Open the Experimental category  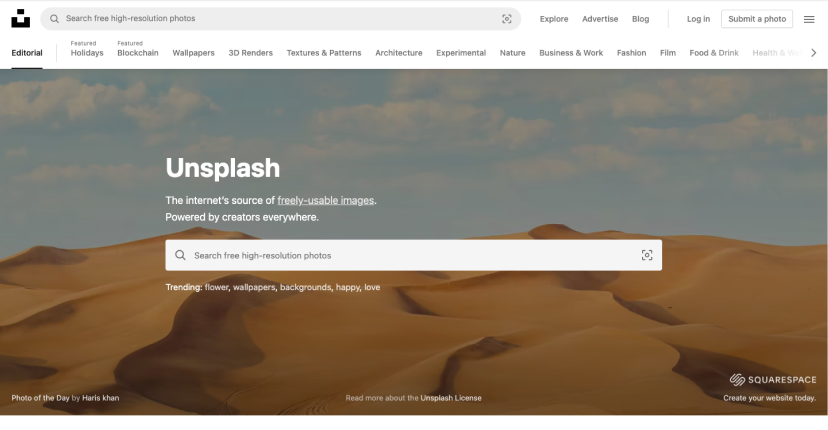(461, 53)
